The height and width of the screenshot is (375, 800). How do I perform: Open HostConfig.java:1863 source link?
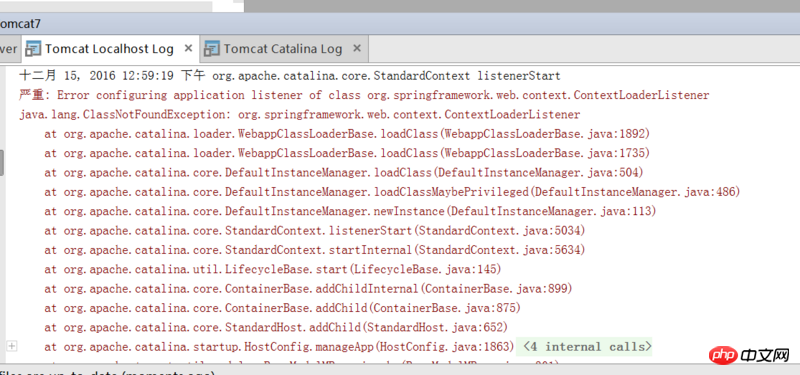tap(445, 347)
